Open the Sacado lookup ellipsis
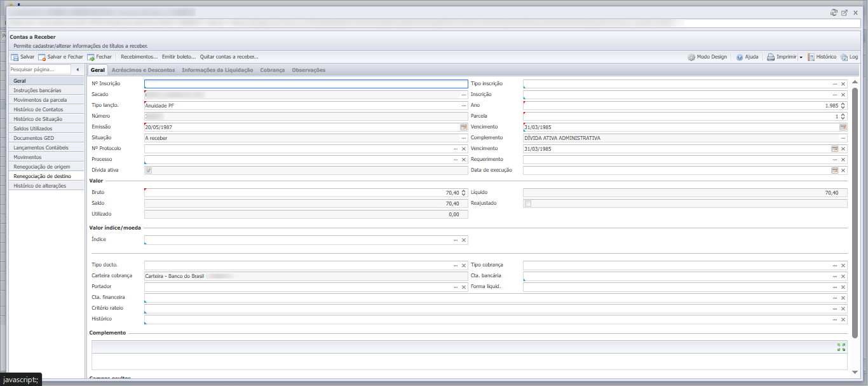The width and height of the screenshot is (868, 386). (x=464, y=95)
